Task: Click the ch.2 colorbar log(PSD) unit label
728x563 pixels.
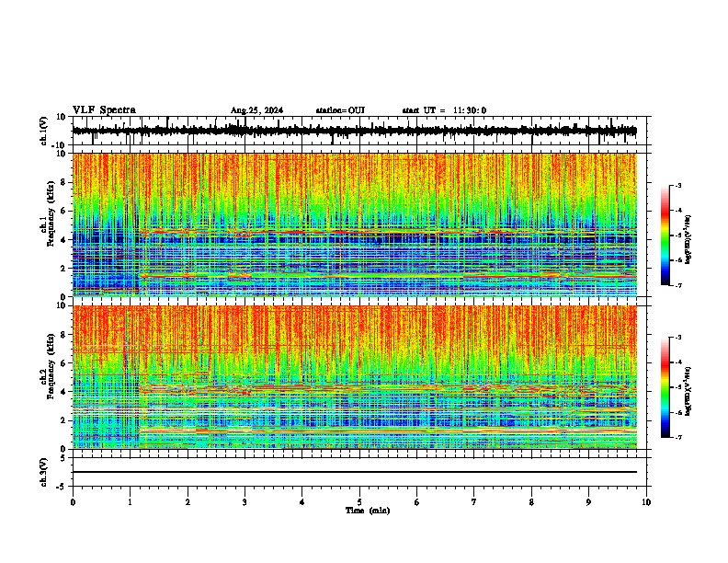Action: [x=689, y=390]
